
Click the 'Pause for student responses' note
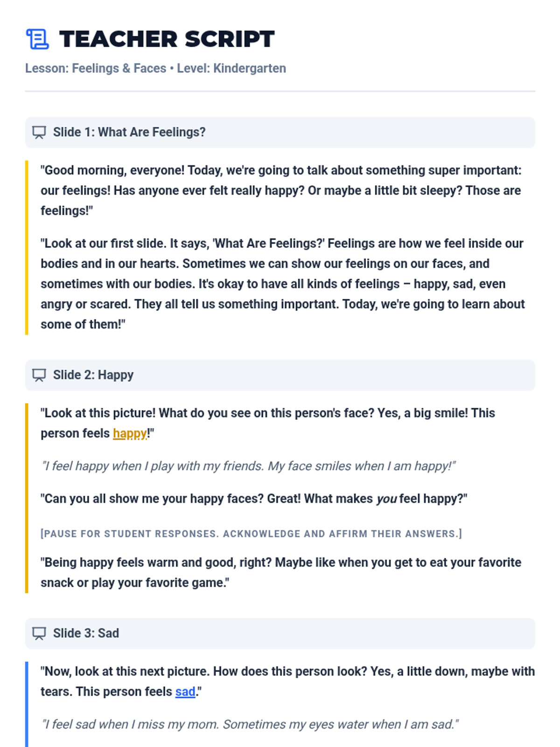click(x=251, y=534)
